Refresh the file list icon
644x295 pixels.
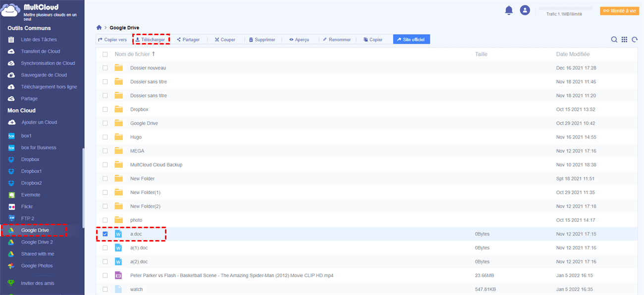click(x=635, y=40)
